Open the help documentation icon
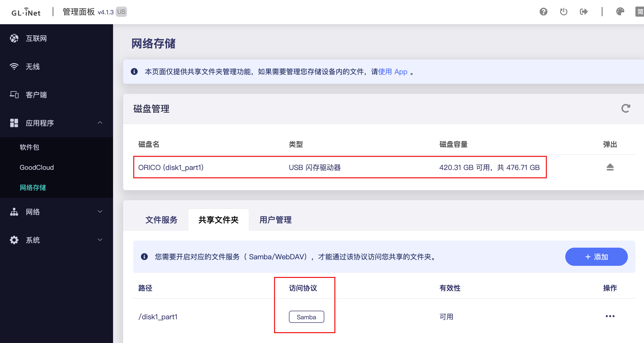 pos(543,12)
